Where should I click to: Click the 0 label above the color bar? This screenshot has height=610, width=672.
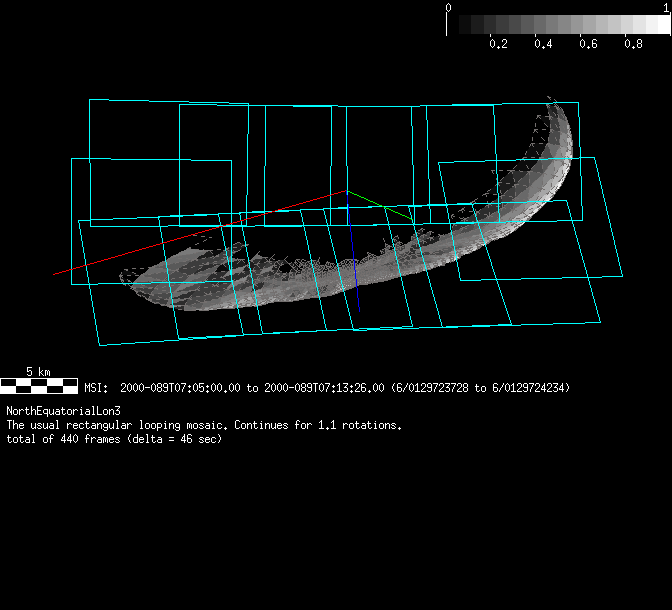click(448, 7)
